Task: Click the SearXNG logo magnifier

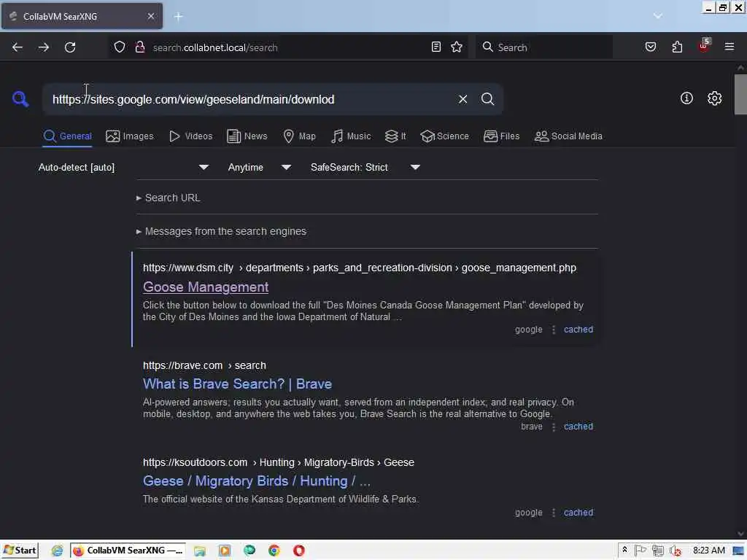Action: tap(20, 99)
